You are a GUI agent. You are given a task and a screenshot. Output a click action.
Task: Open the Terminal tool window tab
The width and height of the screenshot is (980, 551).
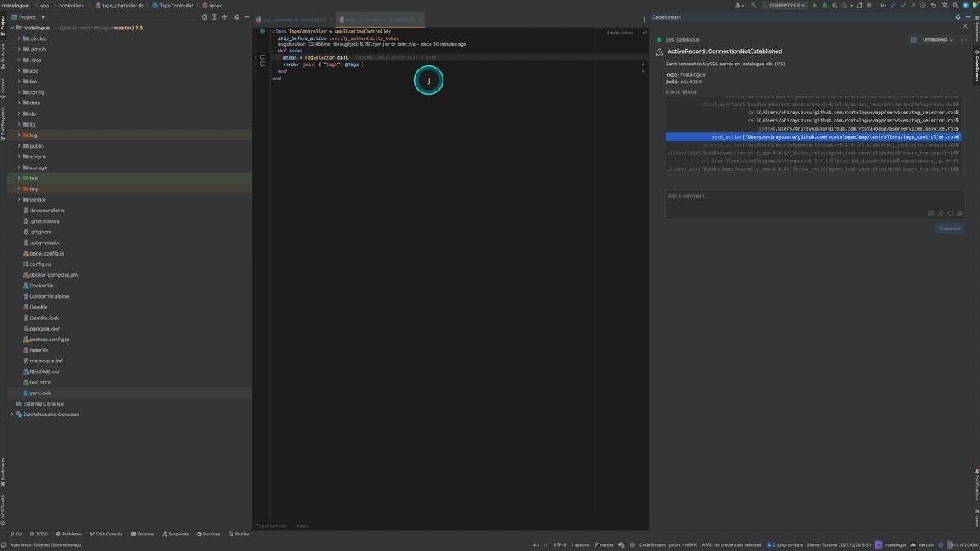[142, 534]
